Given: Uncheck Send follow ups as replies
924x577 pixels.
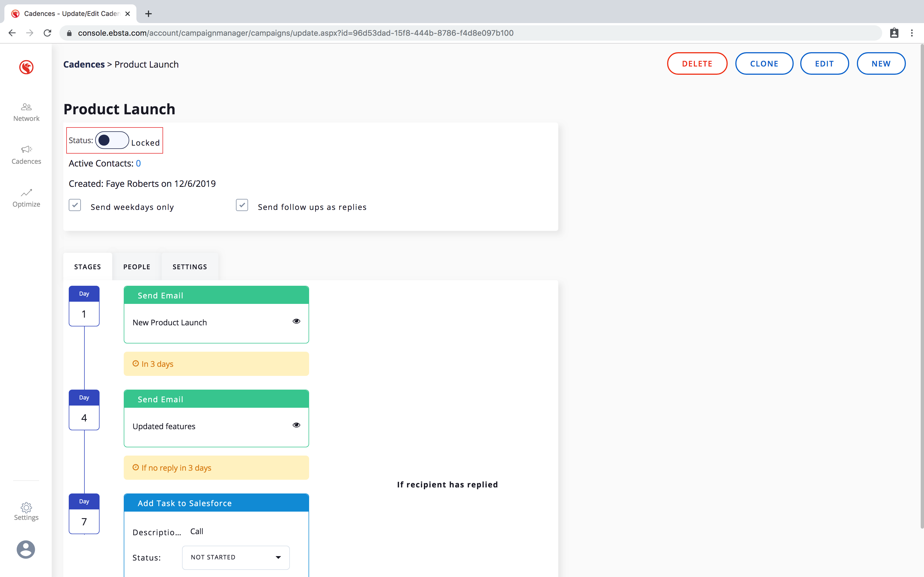Looking at the screenshot, I should 242,205.
